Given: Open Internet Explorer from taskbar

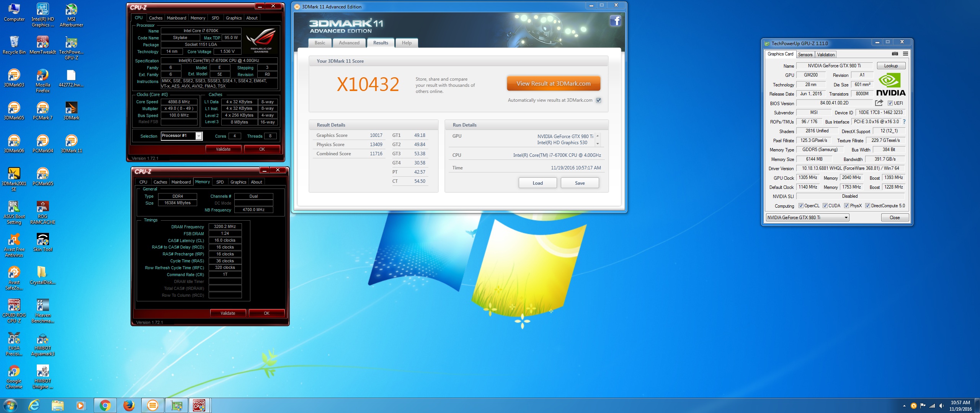Looking at the screenshot, I should (34, 405).
